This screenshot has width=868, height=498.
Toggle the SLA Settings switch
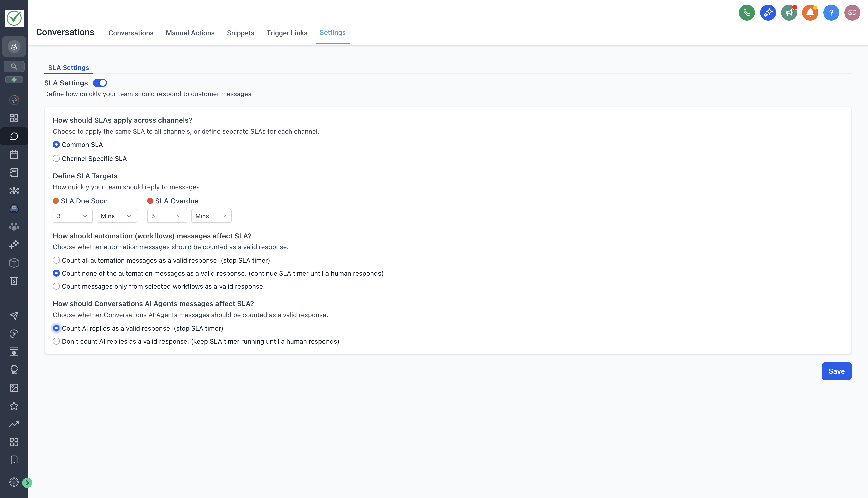(100, 83)
